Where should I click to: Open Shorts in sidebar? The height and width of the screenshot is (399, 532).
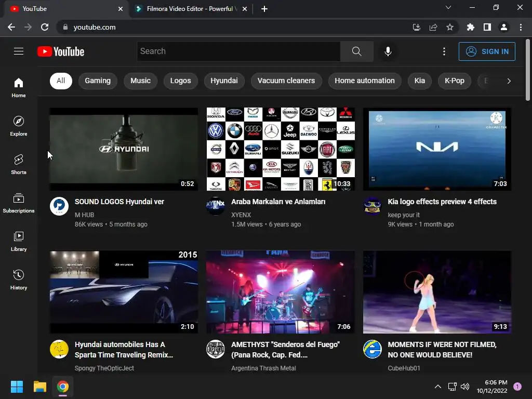pyautogui.click(x=19, y=164)
